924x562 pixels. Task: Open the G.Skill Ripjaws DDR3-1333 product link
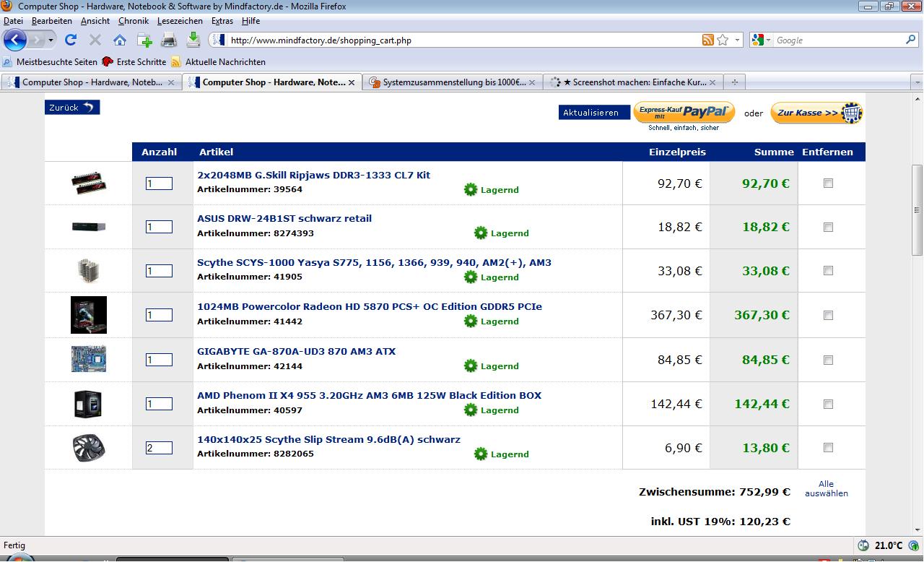(x=313, y=175)
